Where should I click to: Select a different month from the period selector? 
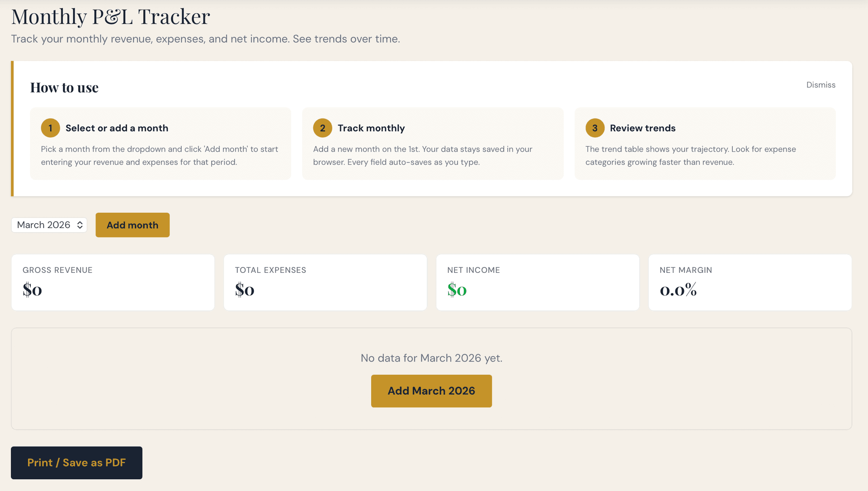click(48, 225)
